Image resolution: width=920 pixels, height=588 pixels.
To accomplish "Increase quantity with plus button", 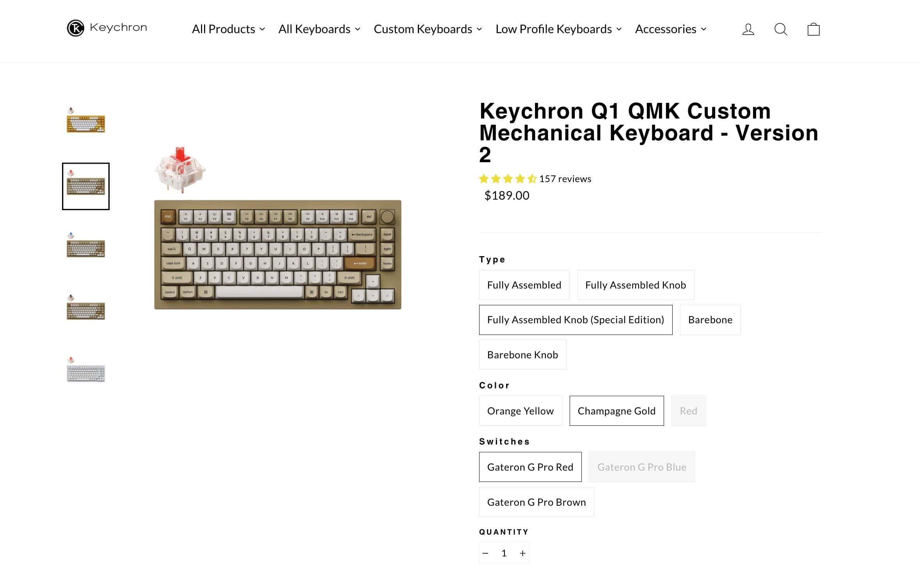I will point(522,553).
